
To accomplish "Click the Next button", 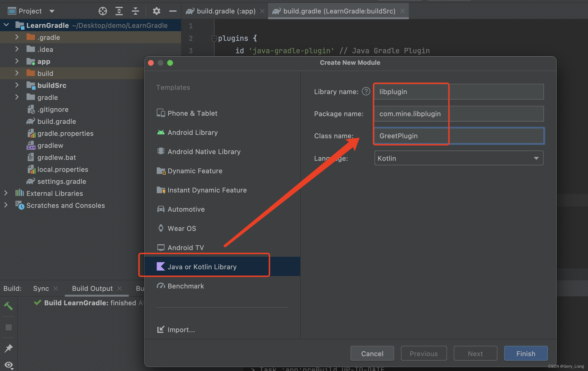I will [475, 353].
